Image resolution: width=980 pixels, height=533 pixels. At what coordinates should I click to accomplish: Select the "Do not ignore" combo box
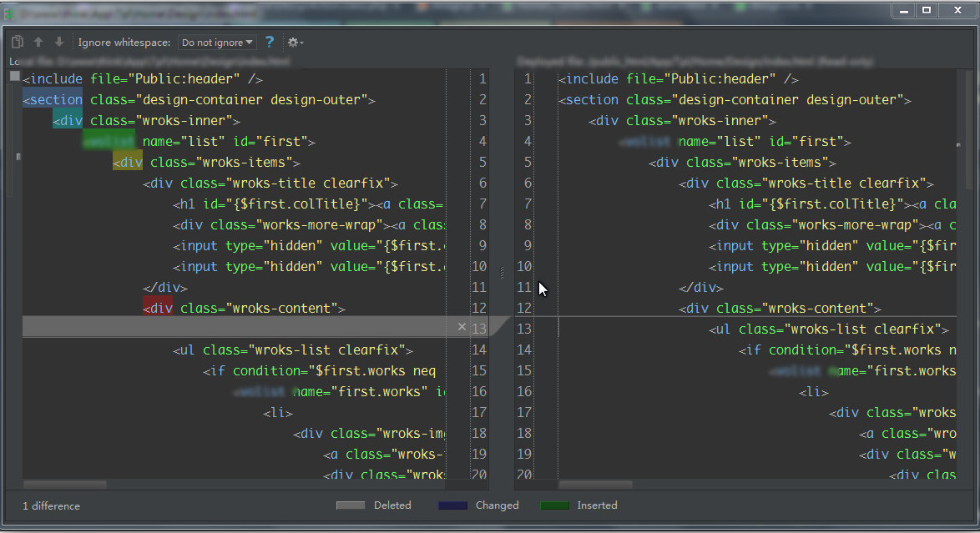tap(217, 42)
